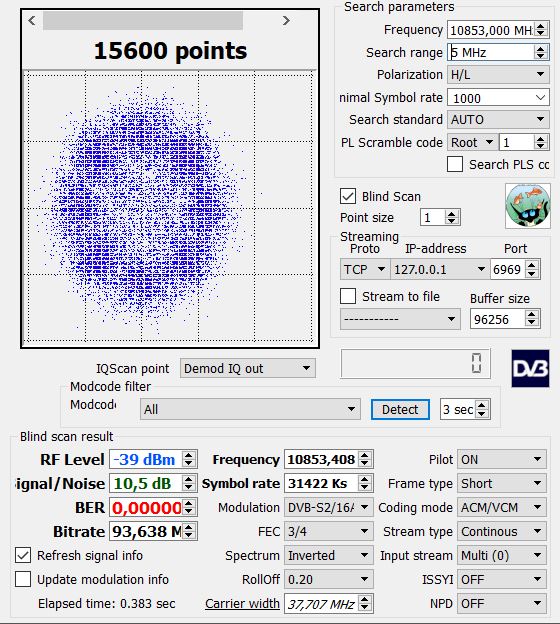Click the empty counter display box showing 0

[x=415, y=363]
